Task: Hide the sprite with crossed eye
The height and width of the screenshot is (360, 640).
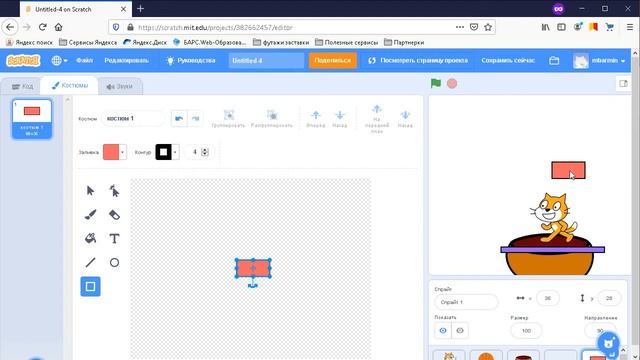Action: click(x=460, y=331)
